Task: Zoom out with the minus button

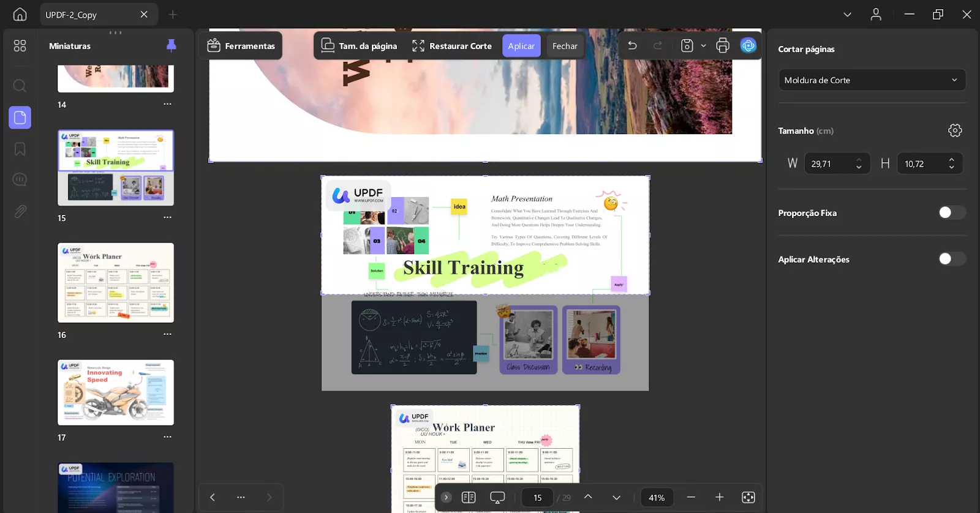Action: (691, 497)
